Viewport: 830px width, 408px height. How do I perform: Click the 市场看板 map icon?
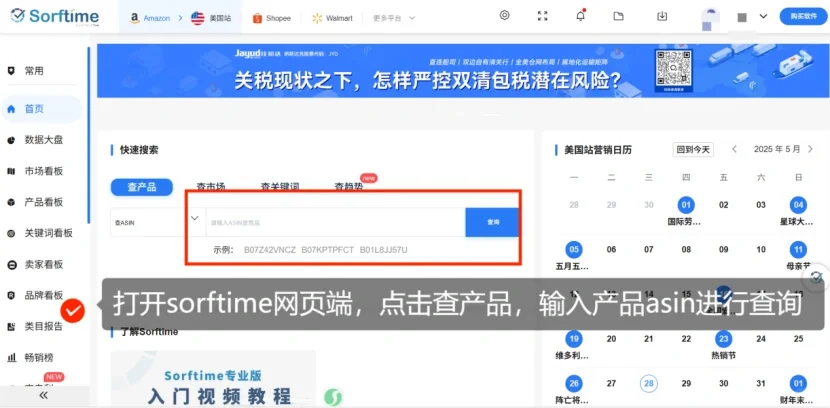(11, 171)
